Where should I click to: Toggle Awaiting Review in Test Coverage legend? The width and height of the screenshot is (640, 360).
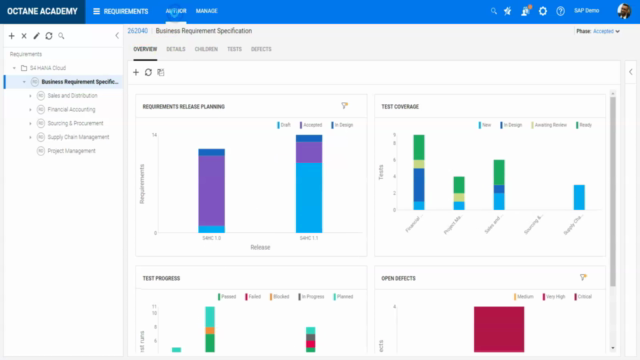549,125
